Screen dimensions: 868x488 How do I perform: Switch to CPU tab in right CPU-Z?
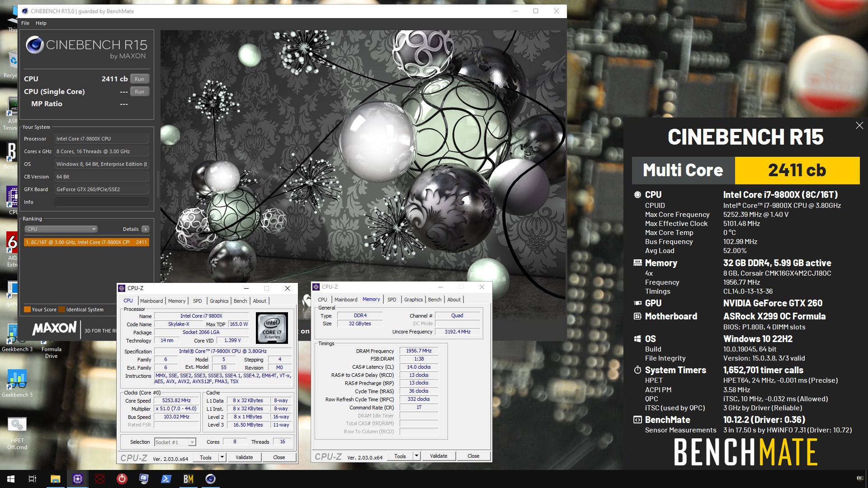pyautogui.click(x=322, y=300)
